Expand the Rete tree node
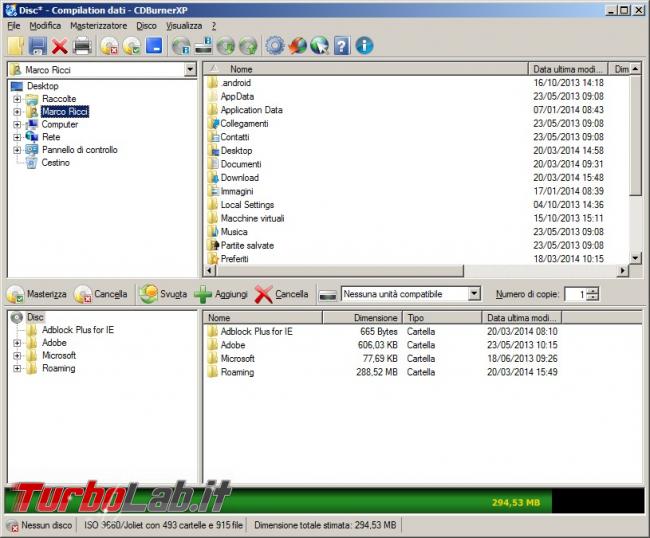Screen dimensions: 650x538 point(17,137)
